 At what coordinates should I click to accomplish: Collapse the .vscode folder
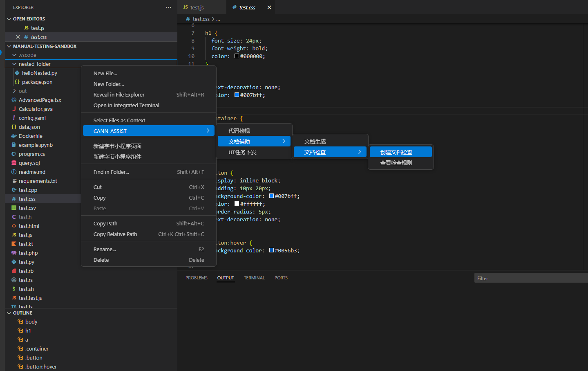click(x=15, y=55)
